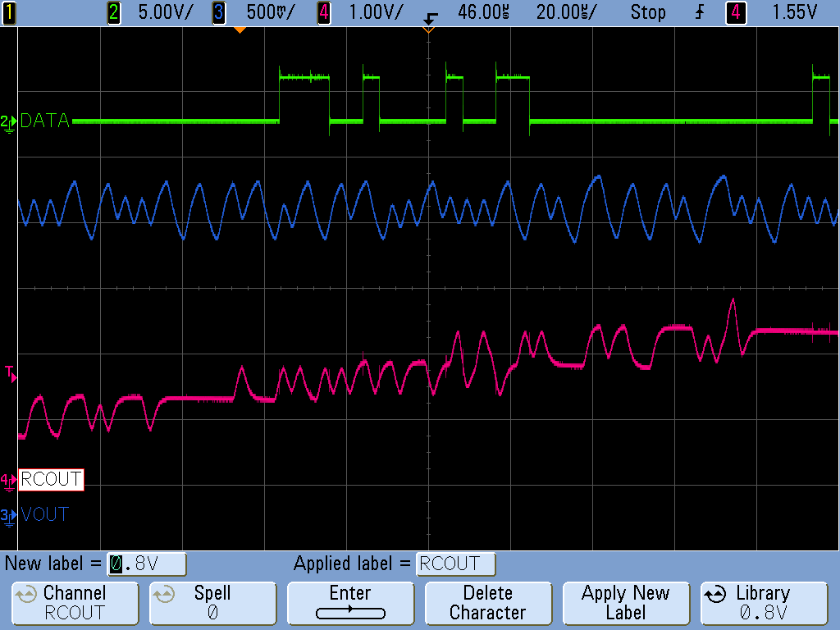Screen dimensions: 840x630
Task: Click the 46.00 µs delay readout
Action: point(483,12)
